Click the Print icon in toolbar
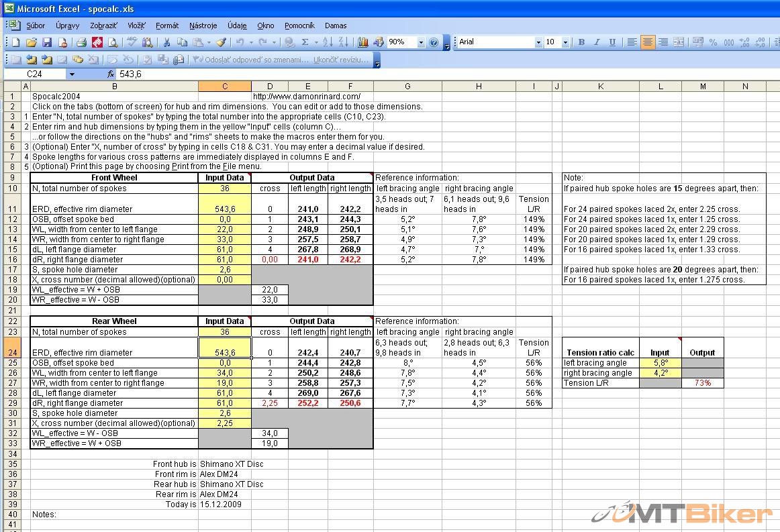 coord(81,42)
